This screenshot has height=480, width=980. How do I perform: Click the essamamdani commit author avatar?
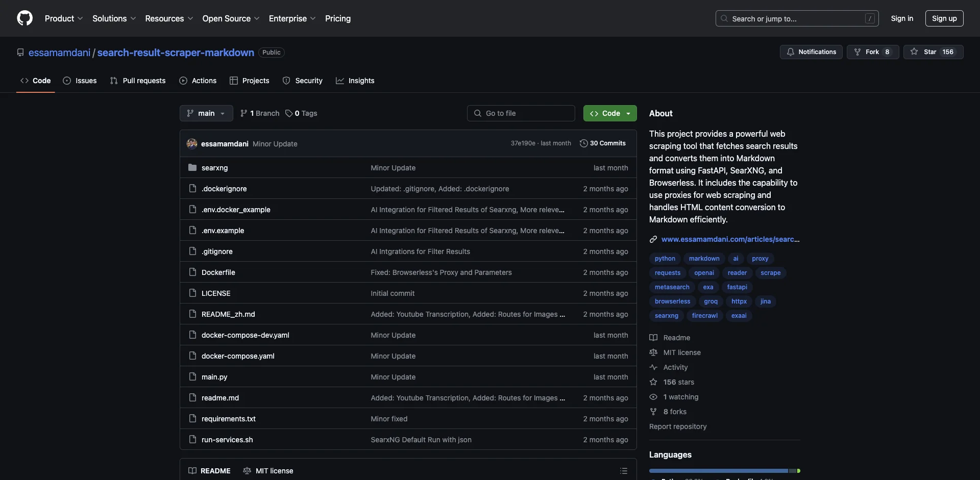pyautogui.click(x=192, y=144)
